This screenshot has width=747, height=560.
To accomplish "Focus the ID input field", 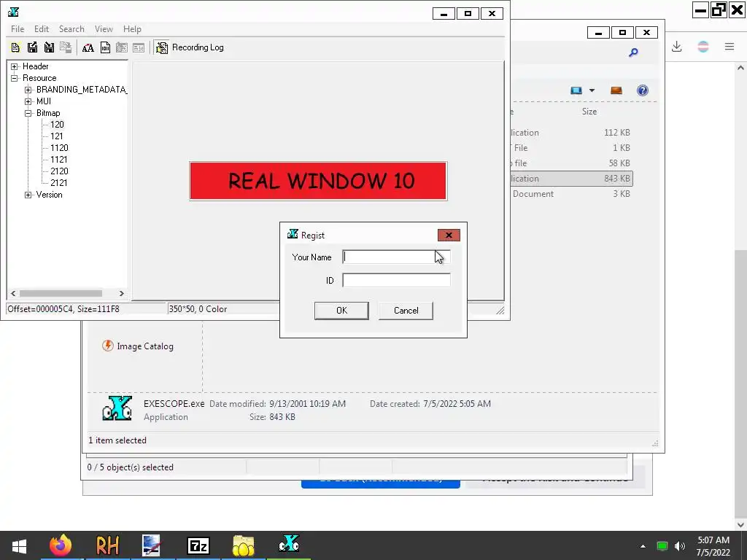I will tap(396, 281).
